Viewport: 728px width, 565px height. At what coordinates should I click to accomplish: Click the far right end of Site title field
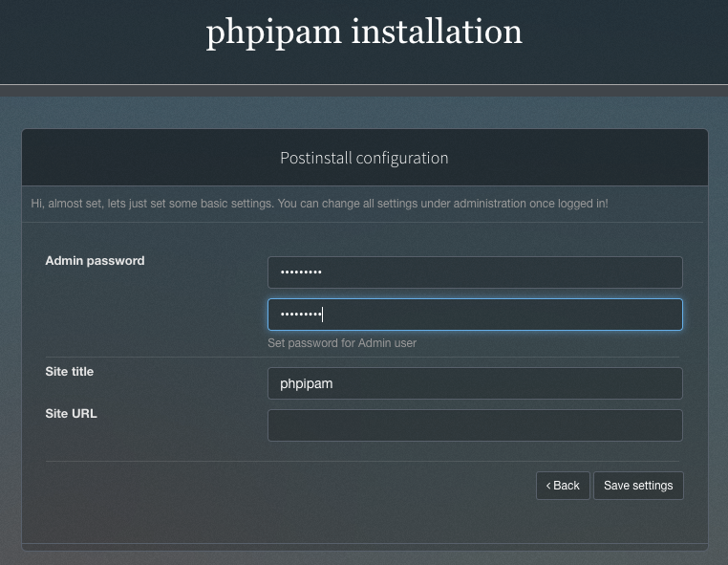pos(675,383)
